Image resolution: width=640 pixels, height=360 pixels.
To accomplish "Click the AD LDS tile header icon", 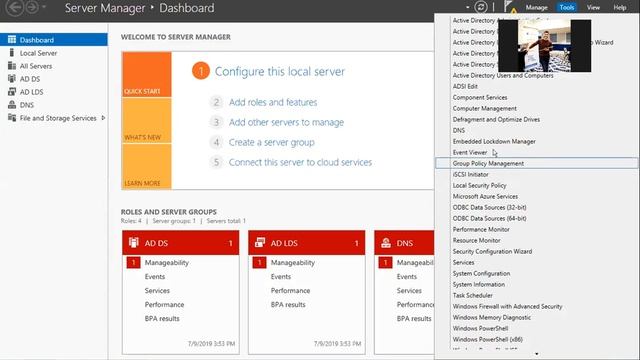I will tap(260, 242).
